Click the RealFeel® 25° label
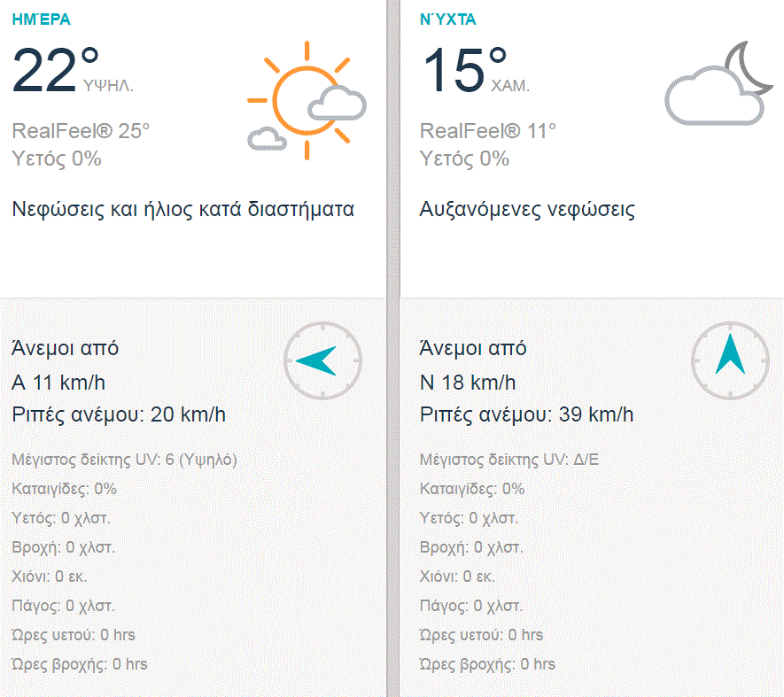 [81, 131]
